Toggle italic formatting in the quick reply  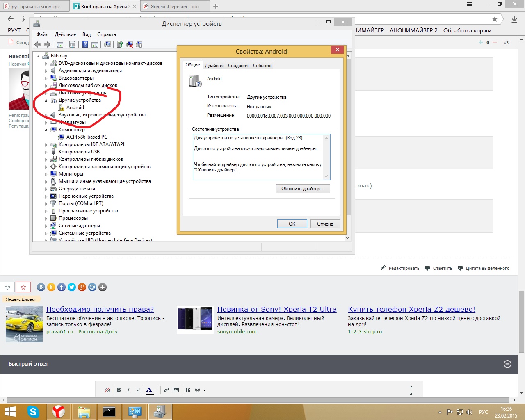[x=128, y=390]
